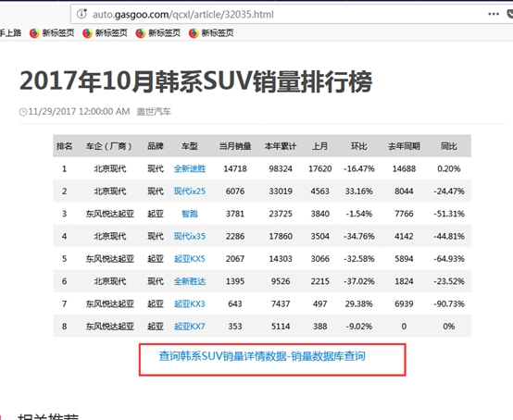Image resolution: width=513 pixels, height=420 pixels.
Task: Click the site information icon in address bar
Action: 81,14
